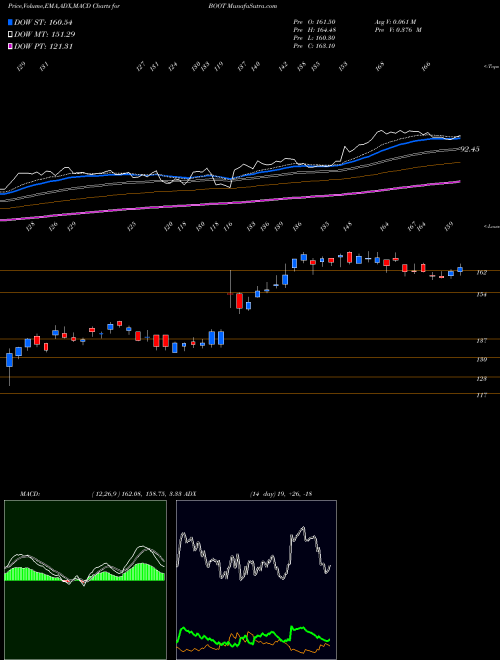This screenshot has height=660, width=500.
Task: Click the Pre O: 161.30 value
Action: [x=314, y=22]
